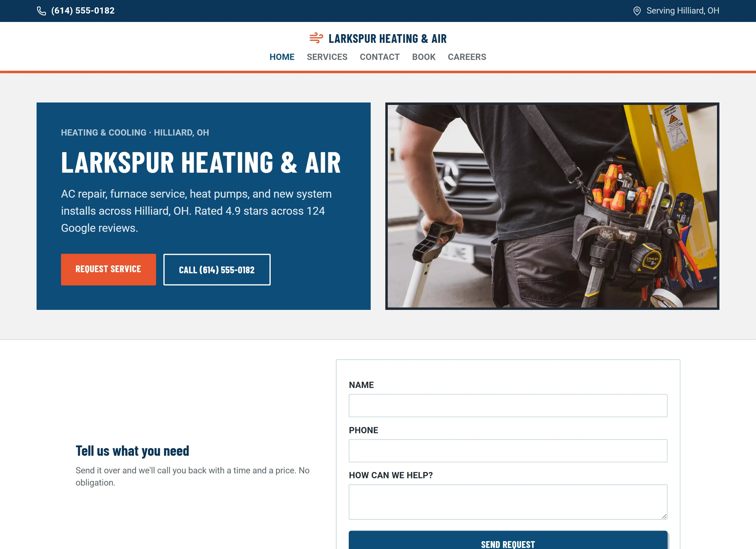The width and height of the screenshot is (756, 549).
Task: Focus the Phone input field
Action: (508, 451)
